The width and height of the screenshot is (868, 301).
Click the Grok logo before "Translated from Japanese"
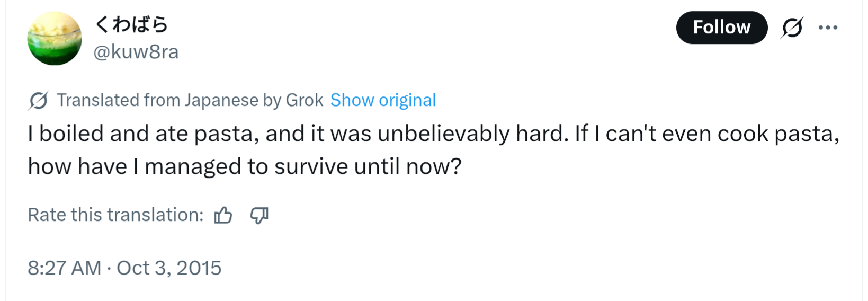point(38,100)
